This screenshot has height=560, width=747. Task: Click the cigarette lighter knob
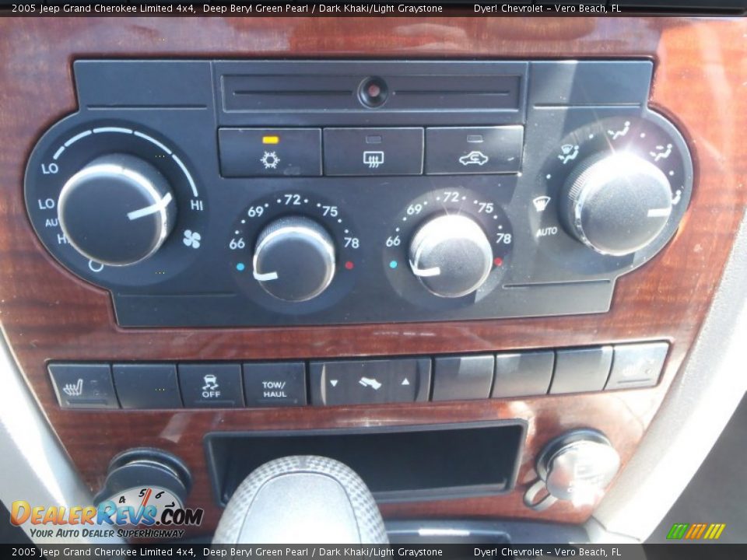click(577, 467)
